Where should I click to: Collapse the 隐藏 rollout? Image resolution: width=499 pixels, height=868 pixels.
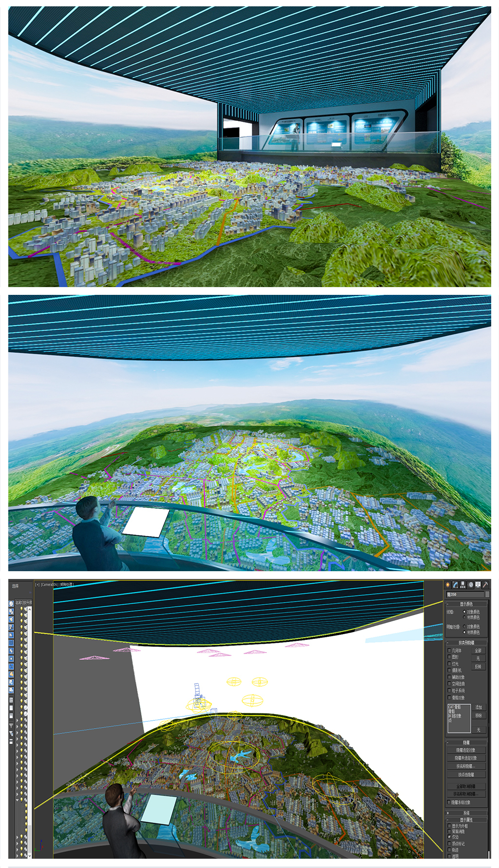(466, 743)
